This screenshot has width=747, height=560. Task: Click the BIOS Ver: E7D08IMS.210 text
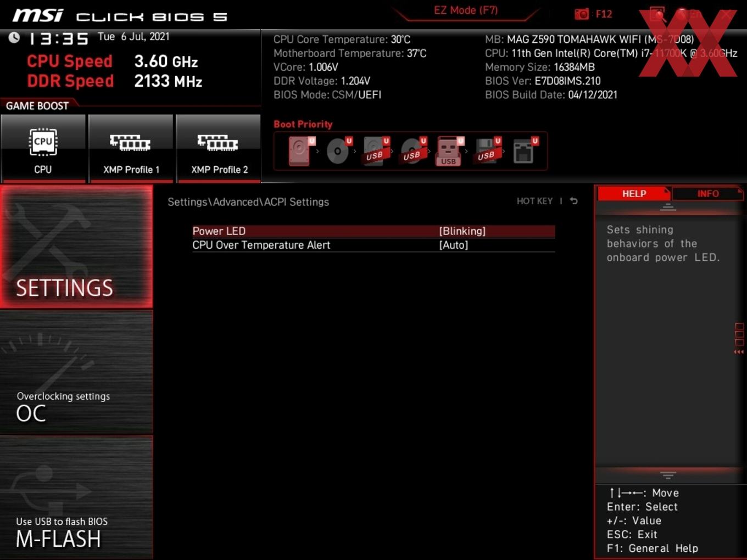(543, 81)
